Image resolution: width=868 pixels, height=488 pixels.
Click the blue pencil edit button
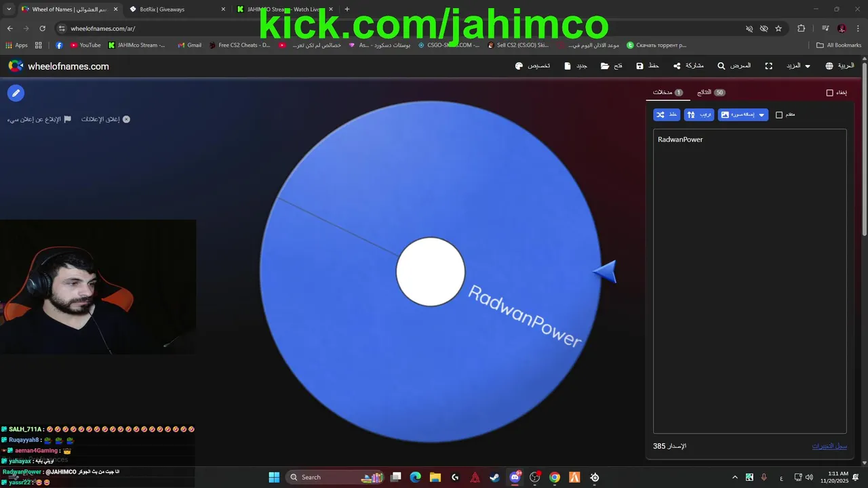16,93
